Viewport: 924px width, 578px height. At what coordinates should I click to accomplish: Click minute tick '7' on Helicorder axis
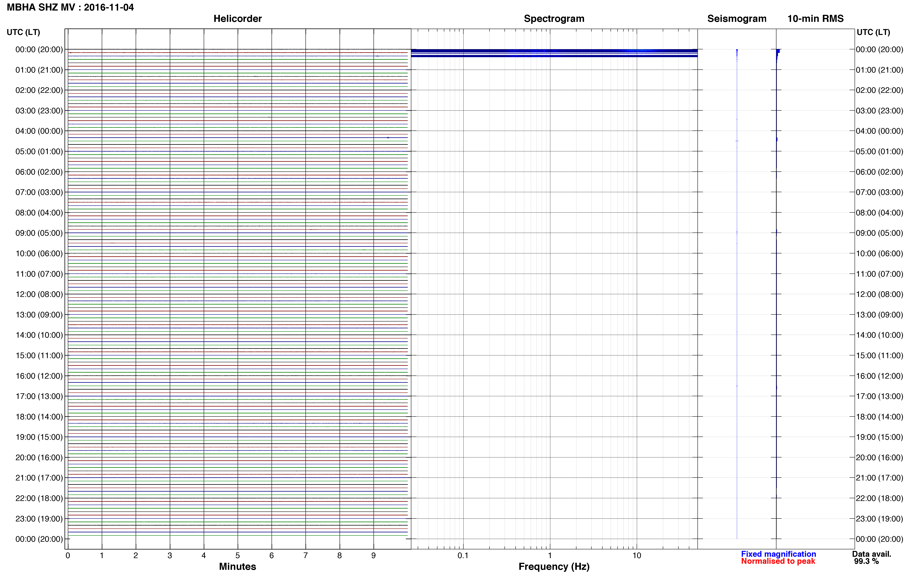[x=306, y=555]
